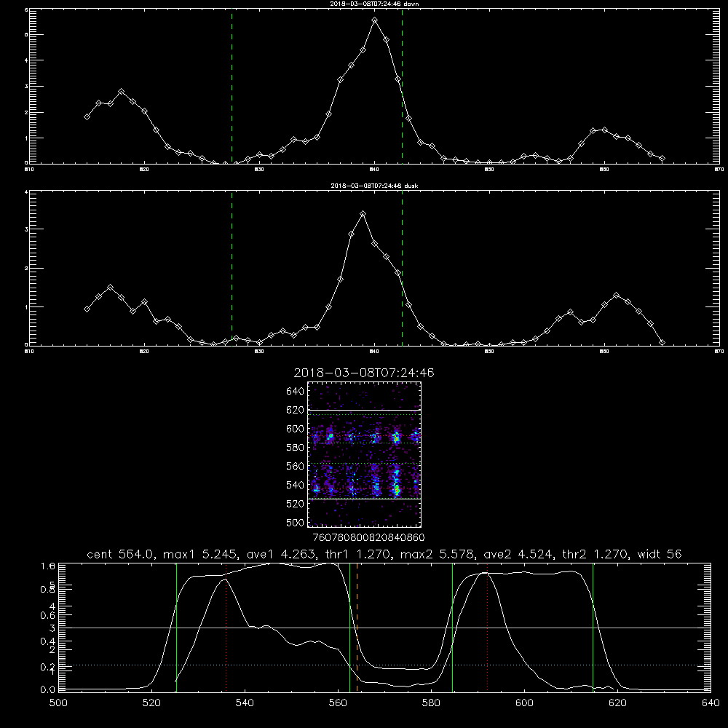Click the x-axis tick labels below the color image

[368, 538]
